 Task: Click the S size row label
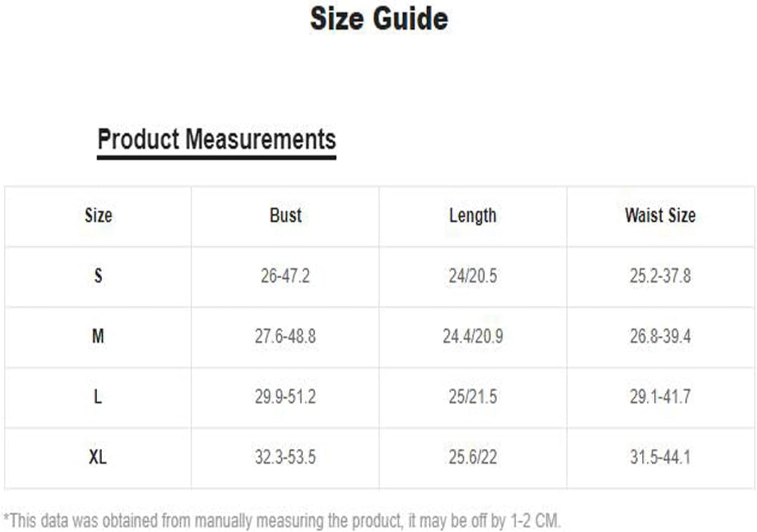(x=98, y=276)
